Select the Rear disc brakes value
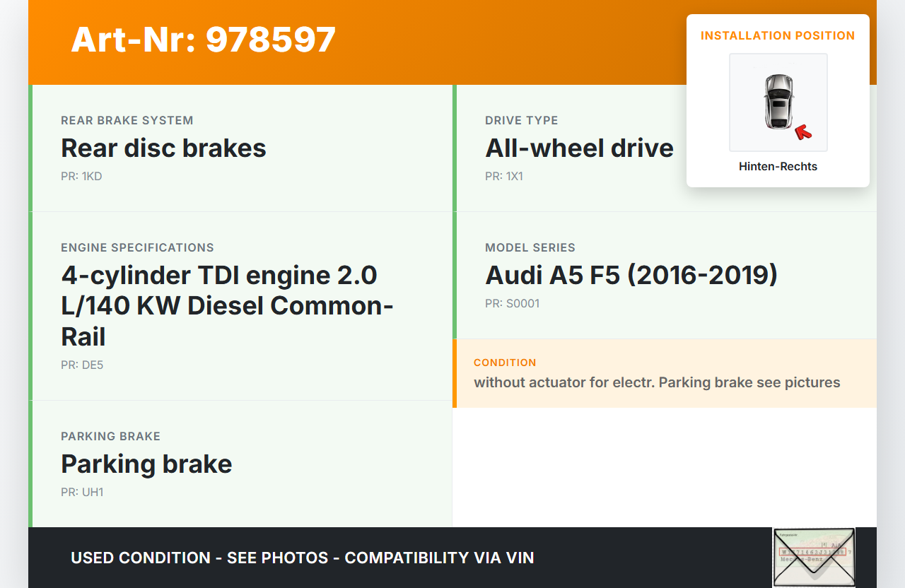 [x=163, y=148]
